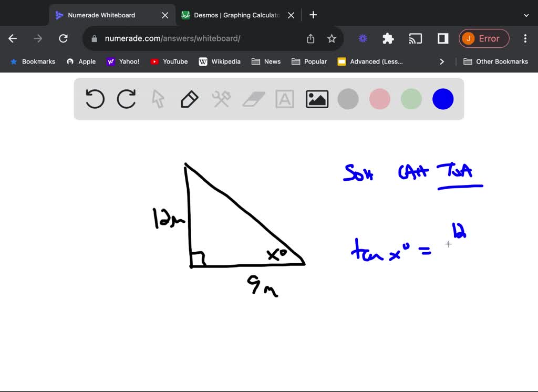This screenshot has height=392, width=538.
Task: Click the Error profile button
Action: [x=484, y=38]
